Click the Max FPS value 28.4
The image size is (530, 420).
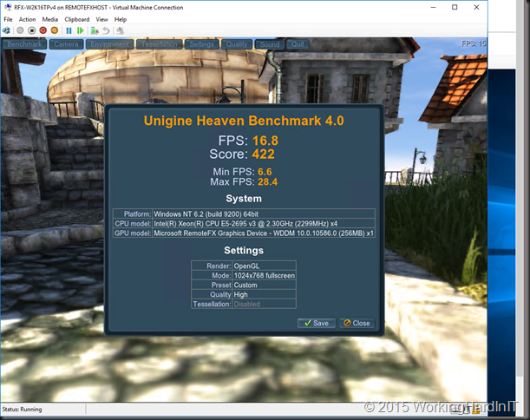point(267,182)
